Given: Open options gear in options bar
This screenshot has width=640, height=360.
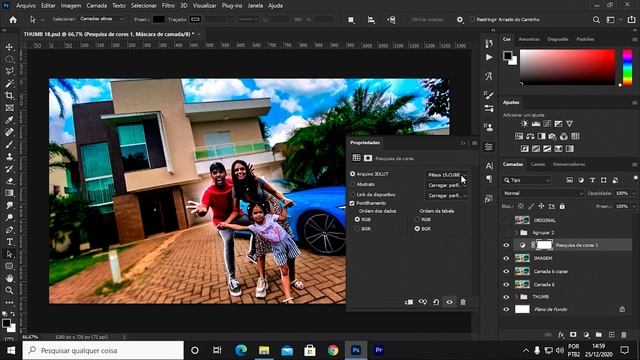Looking at the screenshot, I should 460,20.
